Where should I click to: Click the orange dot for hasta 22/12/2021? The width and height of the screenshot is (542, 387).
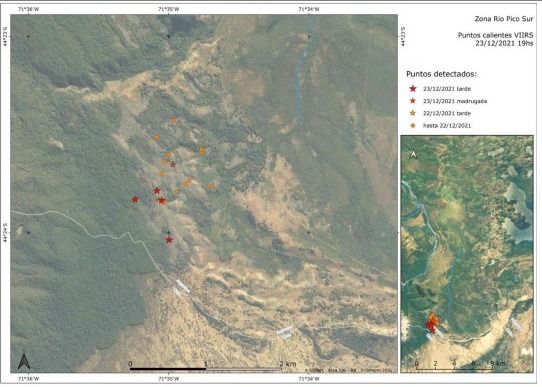pos(413,125)
